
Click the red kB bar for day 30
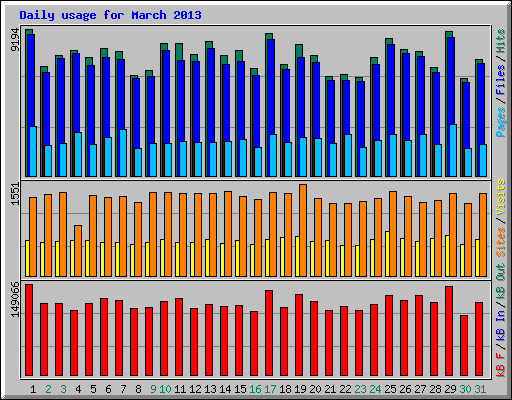(x=464, y=346)
